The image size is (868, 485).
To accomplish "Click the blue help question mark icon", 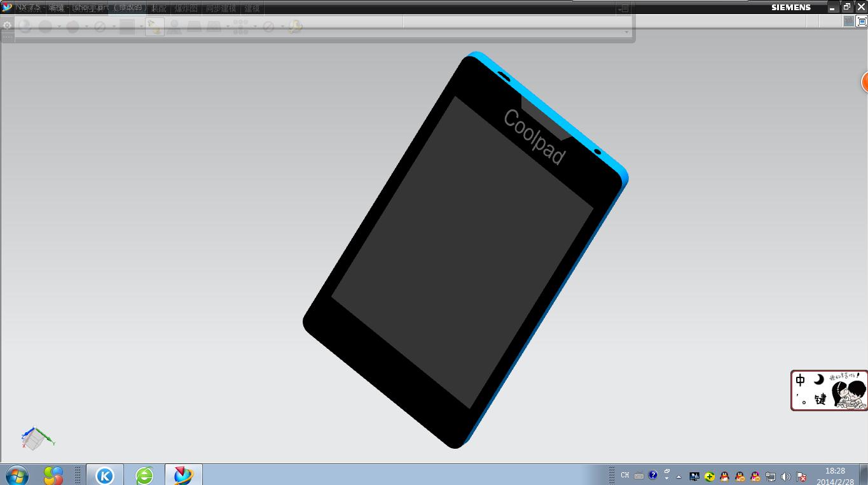I will pyautogui.click(x=652, y=475).
